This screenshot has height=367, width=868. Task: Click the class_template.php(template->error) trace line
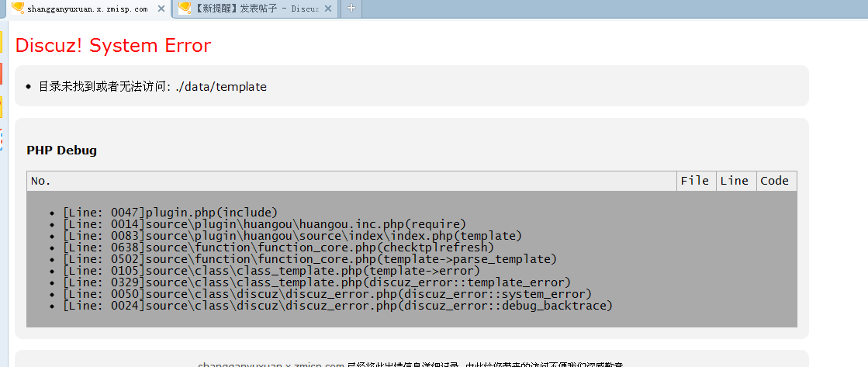click(271, 271)
